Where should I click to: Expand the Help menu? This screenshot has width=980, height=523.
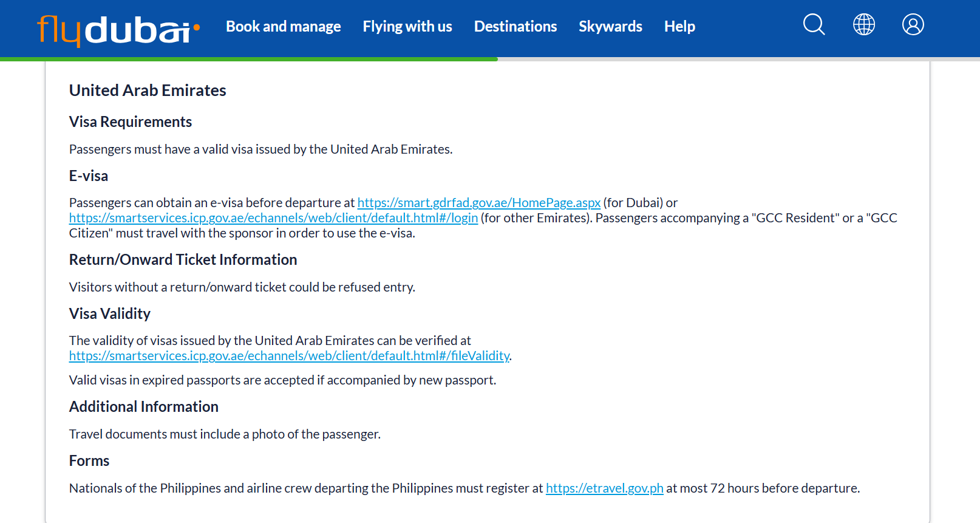pos(679,27)
